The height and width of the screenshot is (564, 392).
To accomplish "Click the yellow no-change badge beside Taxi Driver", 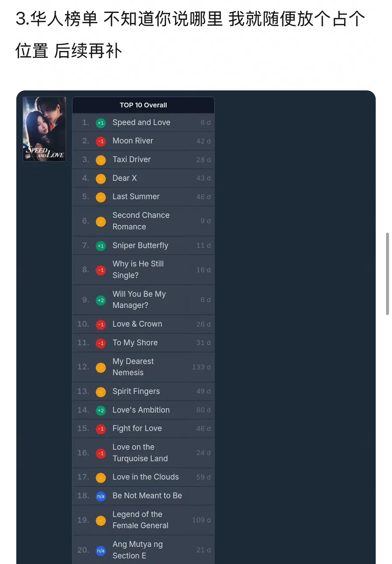I will coord(101,160).
